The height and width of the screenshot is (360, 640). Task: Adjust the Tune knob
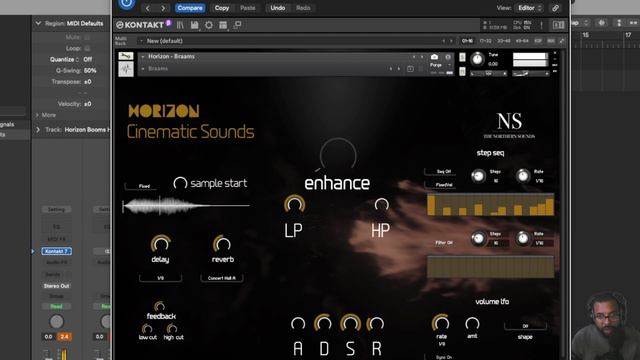pos(477,60)
